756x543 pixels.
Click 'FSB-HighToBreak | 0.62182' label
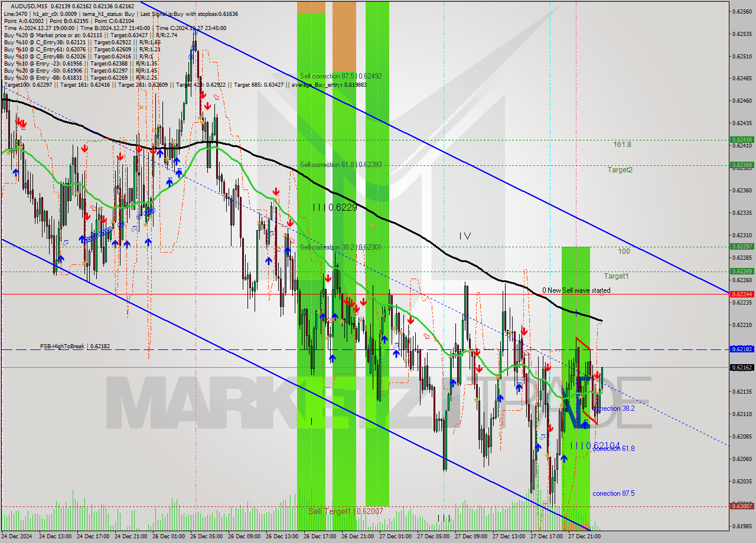[75, 346]
